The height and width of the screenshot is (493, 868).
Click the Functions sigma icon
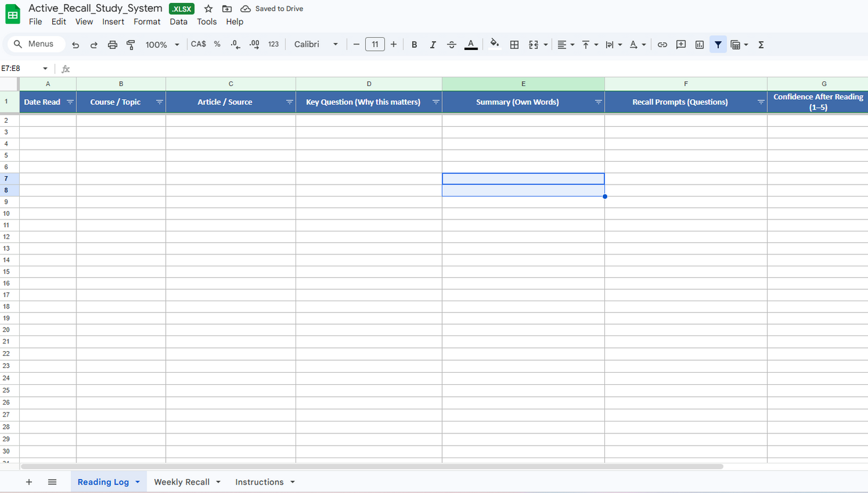(761, 44)
